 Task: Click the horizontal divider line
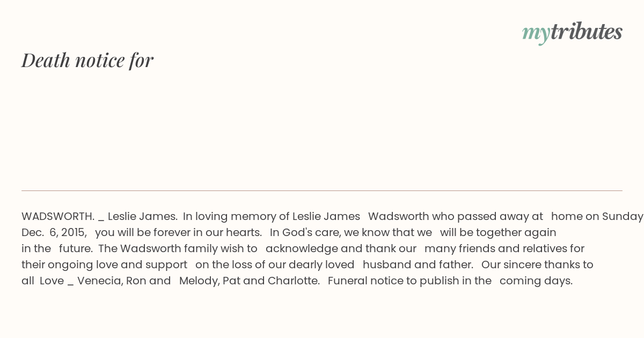[x=322, y=190]
